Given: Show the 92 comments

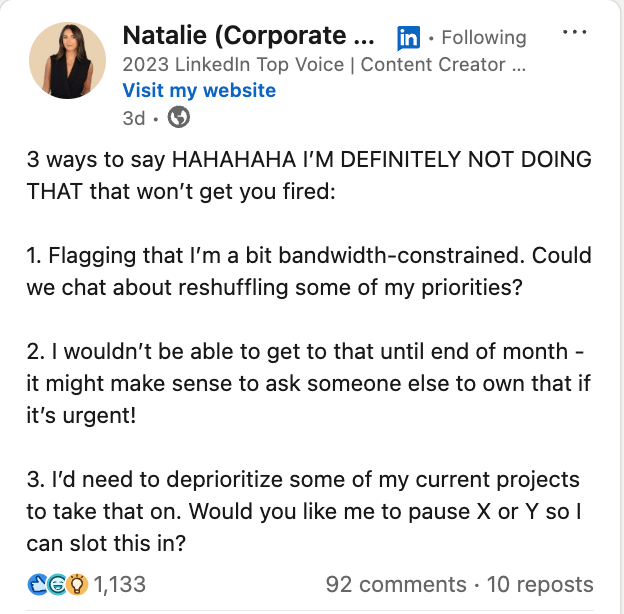Looking at the screenshot, I should tap(396, 585).
